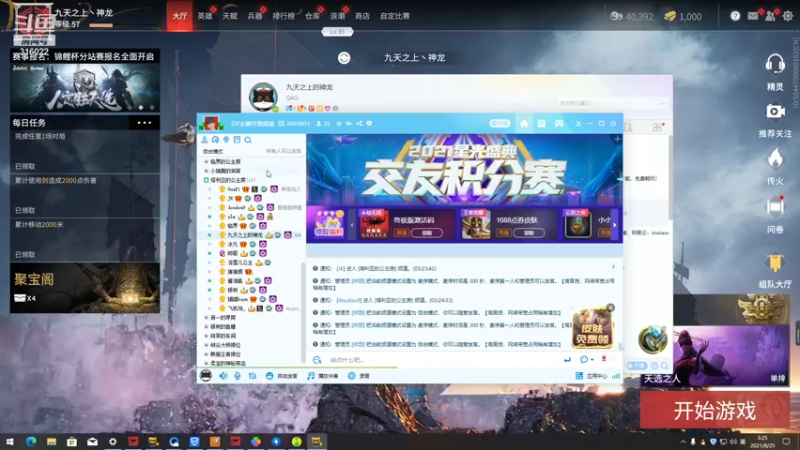Image resolution: width=800 pixels, height=450 pixels.
Task: Favorite the channel with the star icon
Action: 339,123
